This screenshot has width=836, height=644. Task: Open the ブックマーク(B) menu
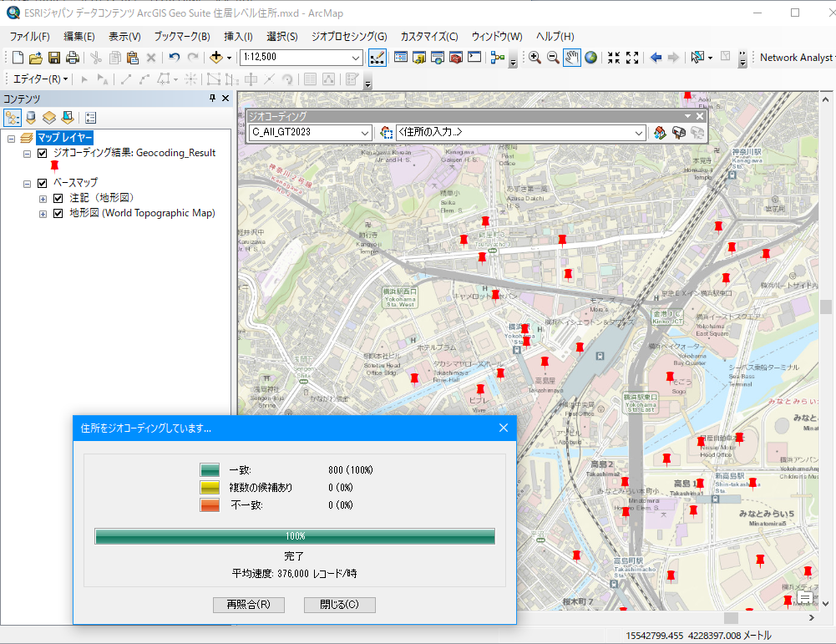[182, 36]
